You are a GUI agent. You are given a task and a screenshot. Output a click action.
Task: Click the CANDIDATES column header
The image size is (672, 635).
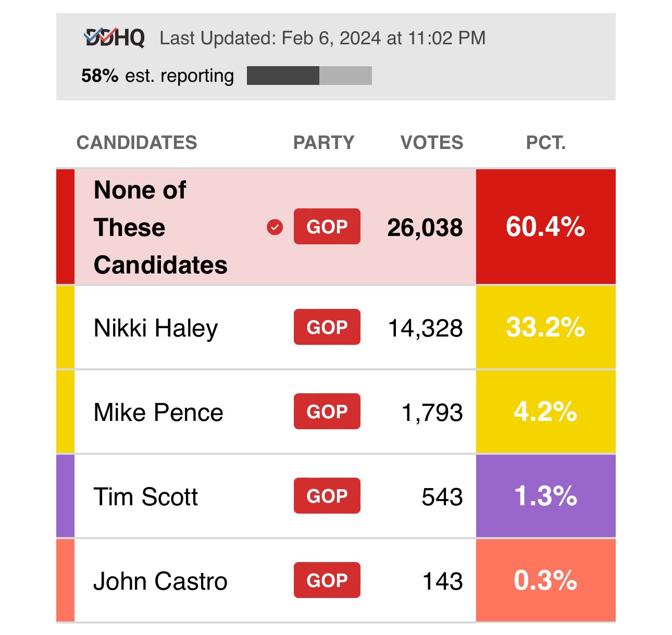point(136,143)
